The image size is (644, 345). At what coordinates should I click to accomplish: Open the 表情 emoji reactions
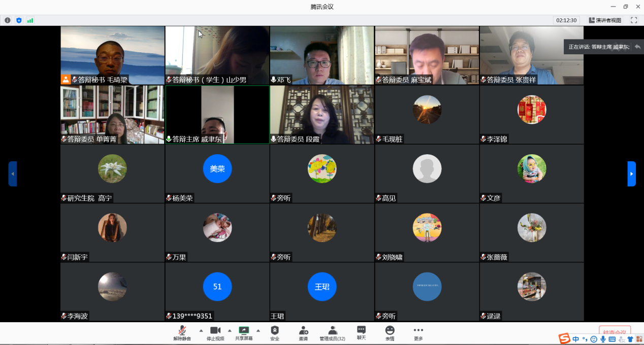tap(390, 332)
